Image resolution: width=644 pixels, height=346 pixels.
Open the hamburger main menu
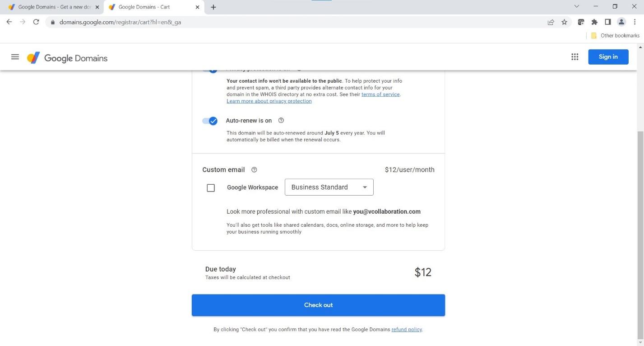15,57
